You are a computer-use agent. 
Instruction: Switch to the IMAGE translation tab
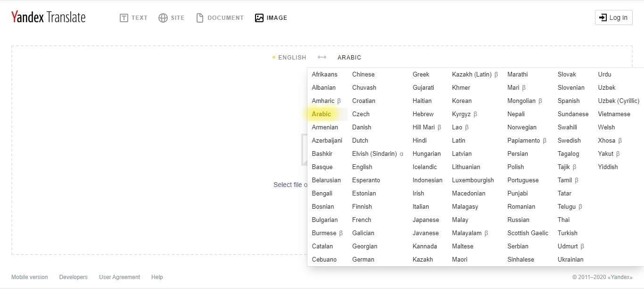tap(271, 18)
